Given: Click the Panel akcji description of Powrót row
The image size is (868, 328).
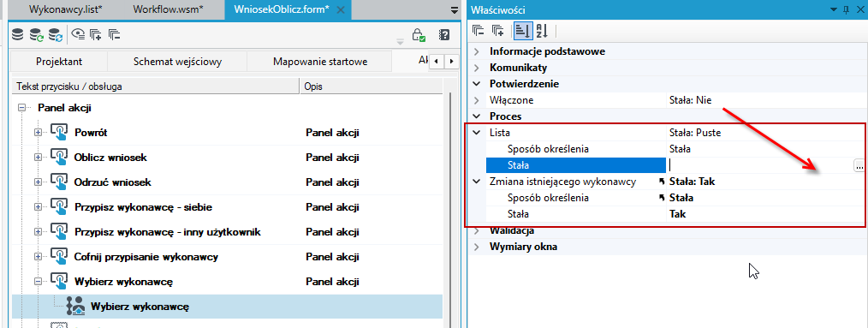Looking at the screenshot, I should (333, 133).
